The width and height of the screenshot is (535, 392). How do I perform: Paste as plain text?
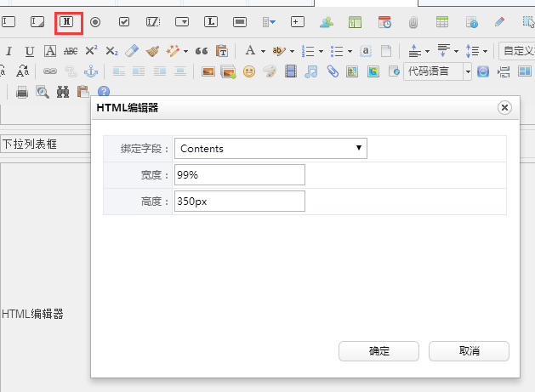pyautogui.click(x=222, y=51)
